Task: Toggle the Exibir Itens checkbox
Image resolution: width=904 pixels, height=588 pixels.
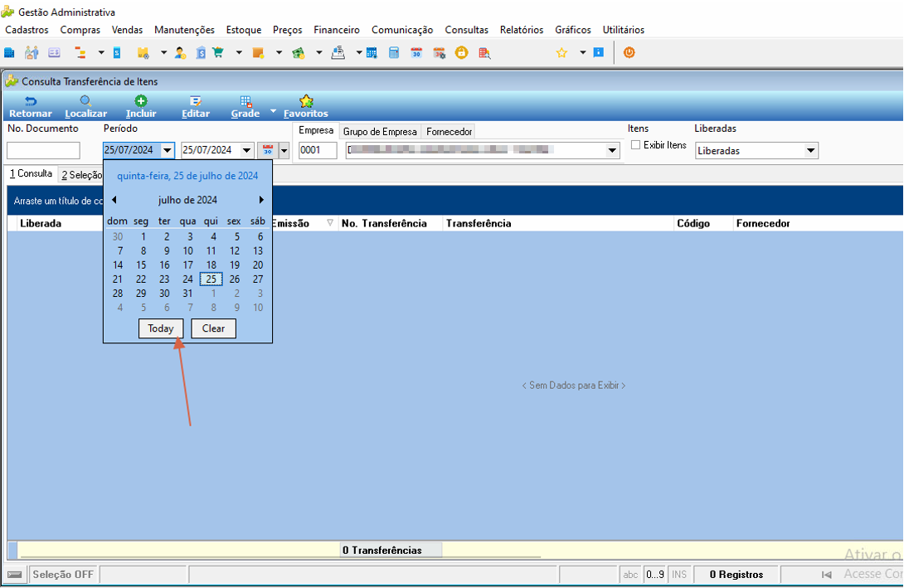Action: point(635,145)
